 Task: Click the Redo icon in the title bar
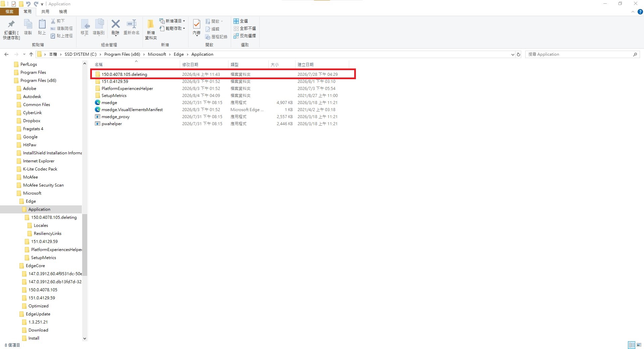(36, 4)
